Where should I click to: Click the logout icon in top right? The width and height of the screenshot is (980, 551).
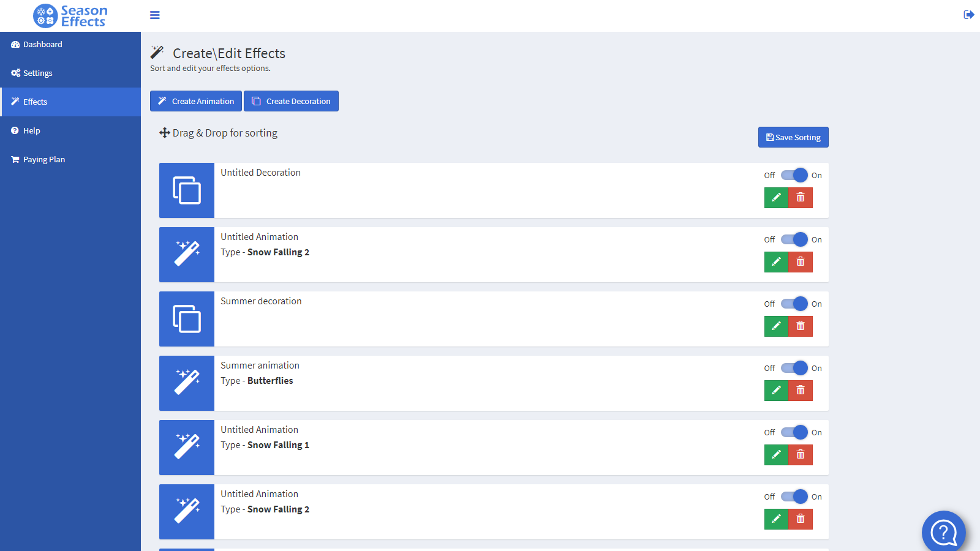pos(968,15)
